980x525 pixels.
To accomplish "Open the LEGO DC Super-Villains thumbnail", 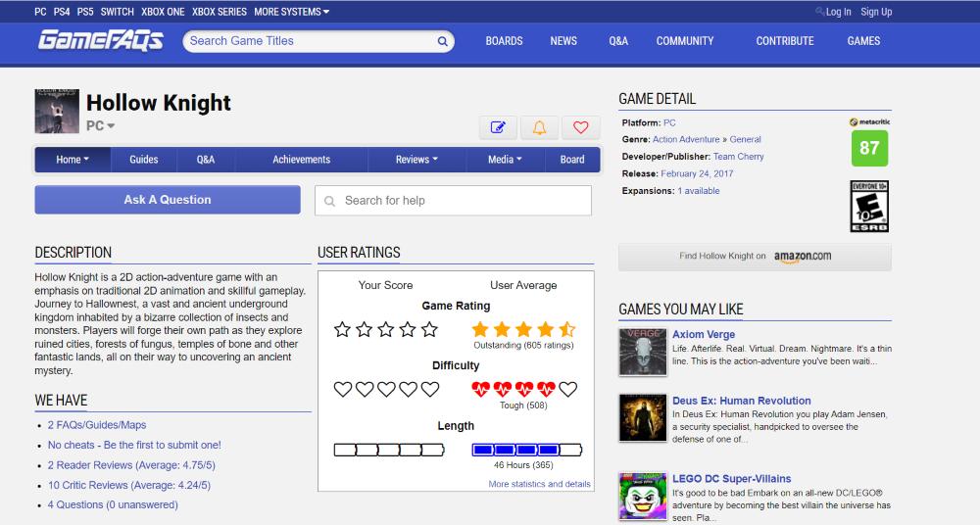I will (x=643, y=497).
